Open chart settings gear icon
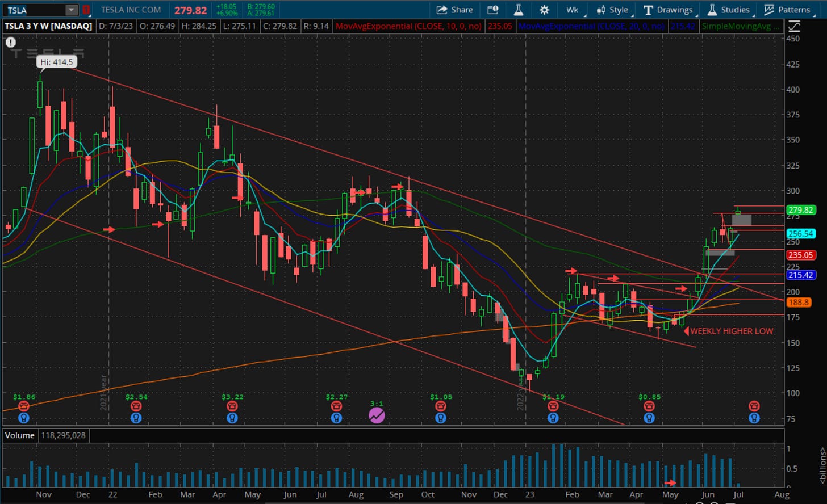 [544, 10]
